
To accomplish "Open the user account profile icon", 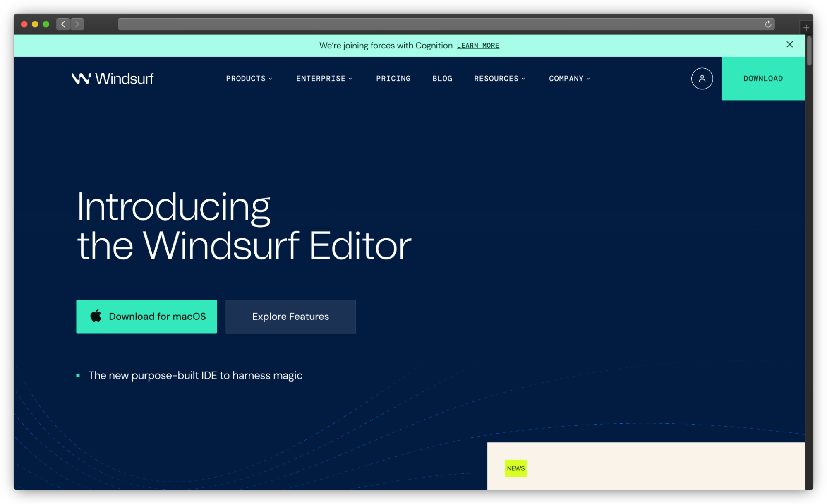I will [x=702, y=79].
